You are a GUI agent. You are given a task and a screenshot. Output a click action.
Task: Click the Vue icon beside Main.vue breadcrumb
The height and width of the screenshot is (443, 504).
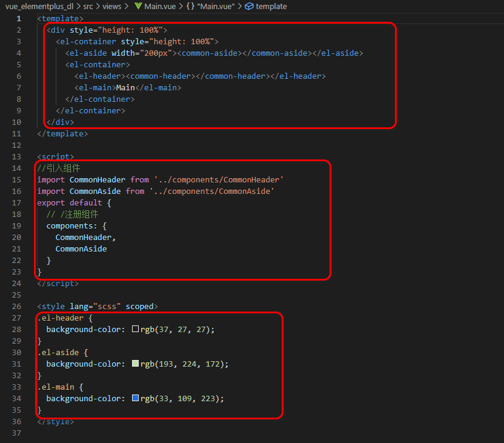click(138, 6)
